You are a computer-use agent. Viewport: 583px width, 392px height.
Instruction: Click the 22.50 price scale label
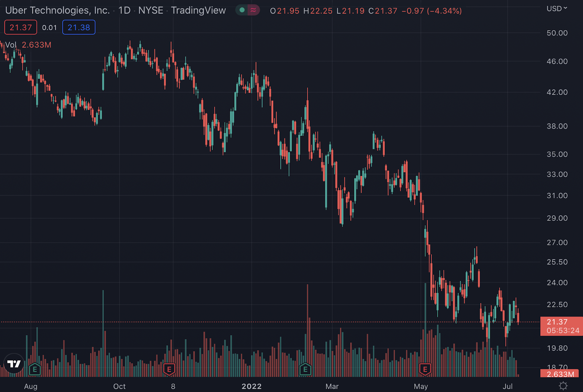coord(557,304)
